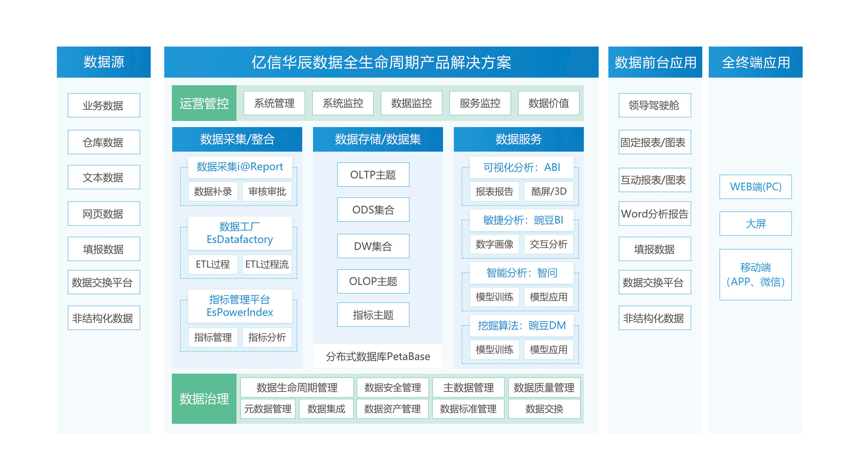The image size is (868, 474).
Task: Open the WEB端(PC) box
Action: coord(756,187)
